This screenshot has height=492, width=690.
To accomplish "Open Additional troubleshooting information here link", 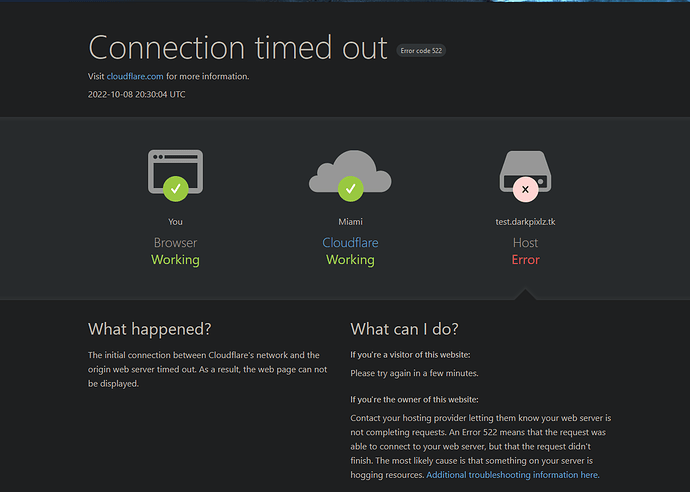I will 513,475.
